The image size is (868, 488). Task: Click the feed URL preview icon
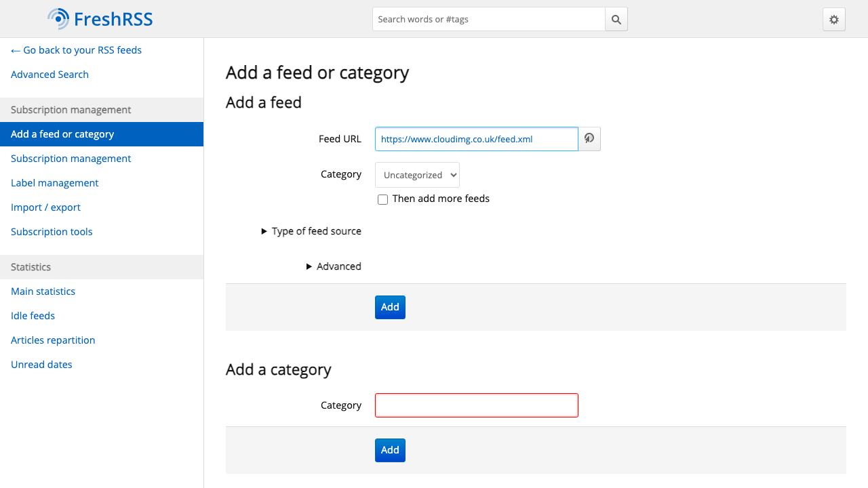[589, 139]
